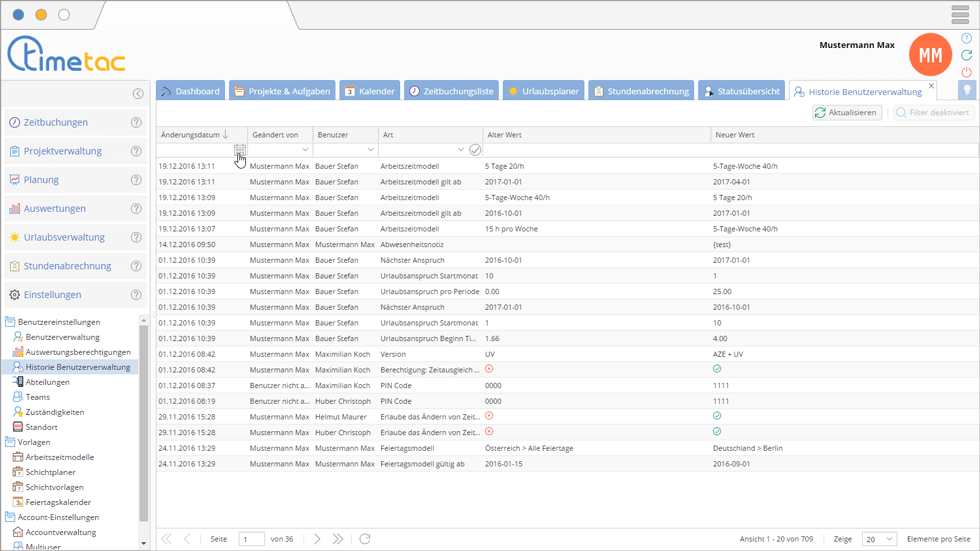Screen dimensions: 980x551
Task: Switch to the Zeitbuchungsliste tab
Action: coord(450,91)
